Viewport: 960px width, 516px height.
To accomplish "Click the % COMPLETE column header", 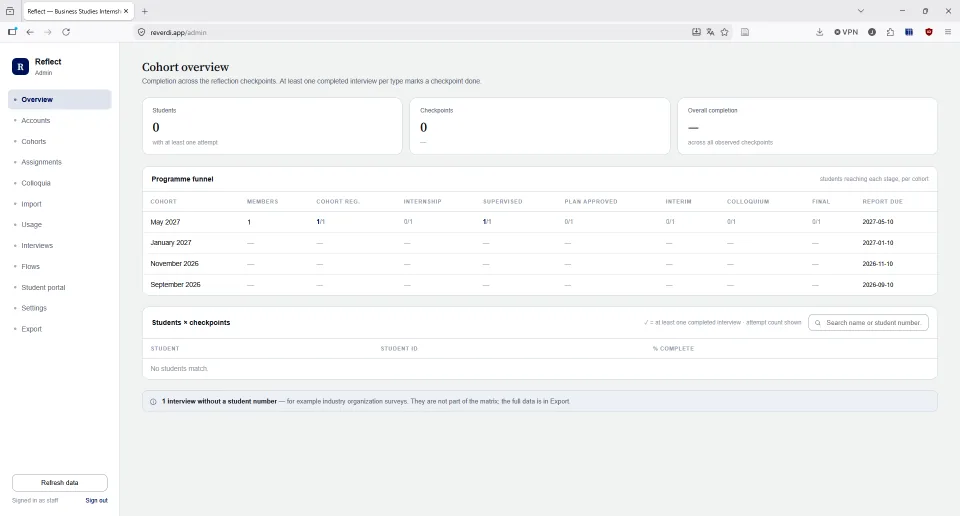I will coord(673,348).
